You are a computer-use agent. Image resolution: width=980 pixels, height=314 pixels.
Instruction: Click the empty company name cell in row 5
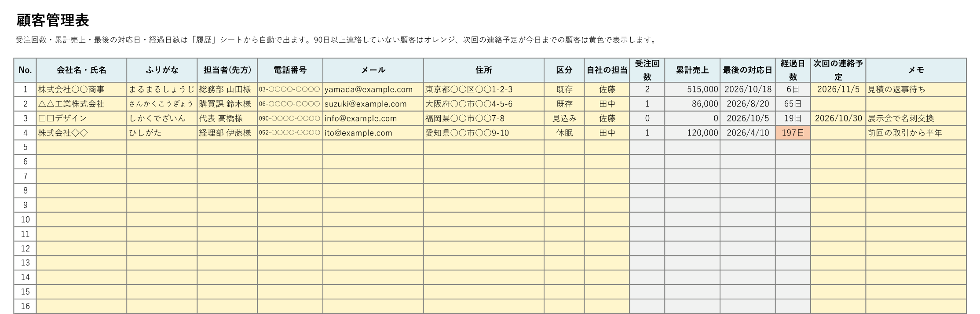[x=81, y=147]
